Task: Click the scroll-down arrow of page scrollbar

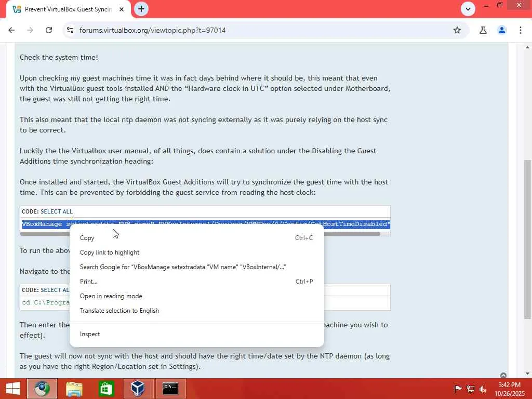Action: click(527, 374)
